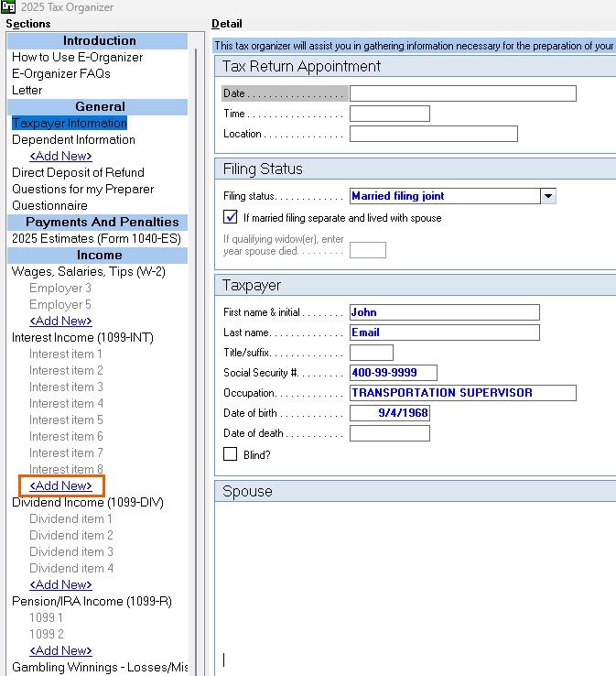Screen dimensions: 616x676
Task: Click the Occupation text field
Action: coord(462,393)
